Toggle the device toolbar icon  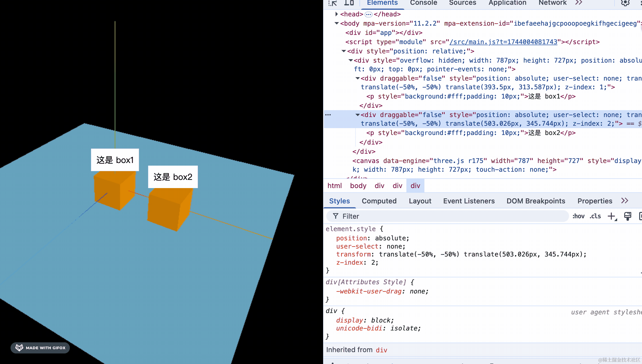click(x=349, y=3)
